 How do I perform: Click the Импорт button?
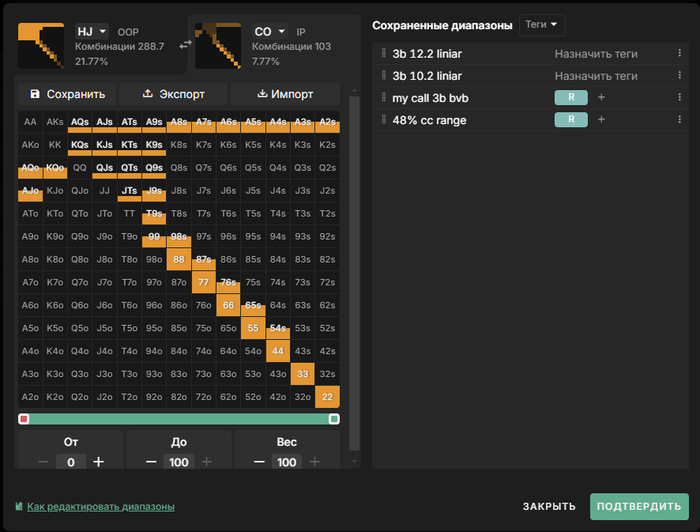[x=285, y=94]
